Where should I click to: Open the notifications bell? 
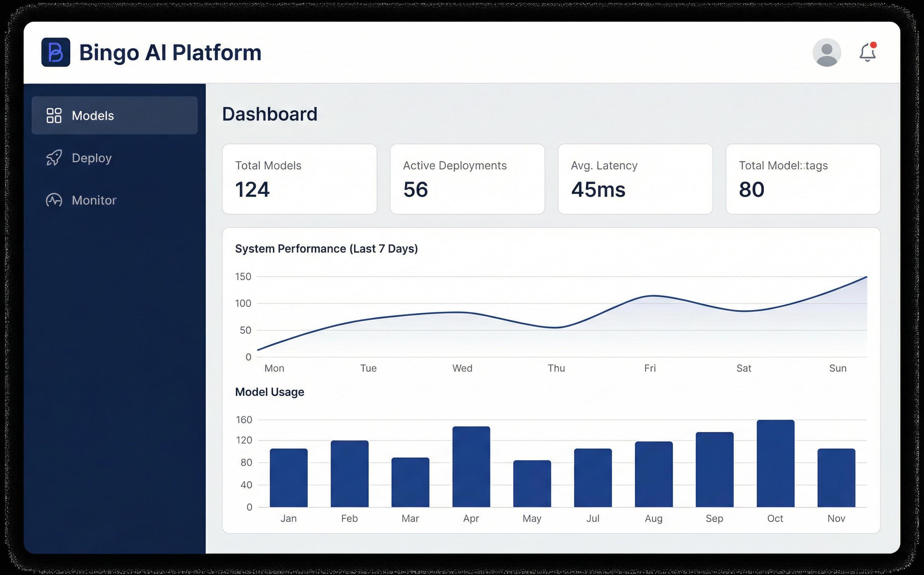867,53
